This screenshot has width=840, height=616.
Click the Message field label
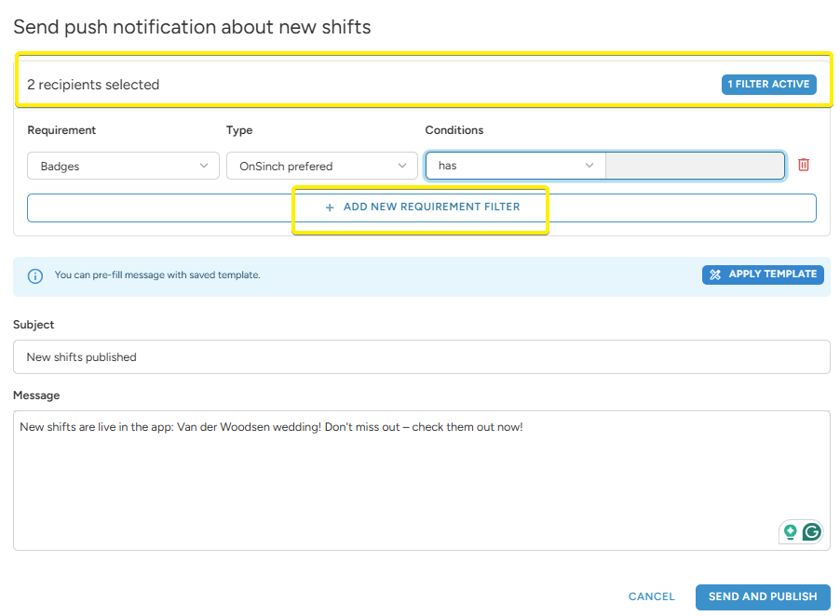(x=36, y=395)
